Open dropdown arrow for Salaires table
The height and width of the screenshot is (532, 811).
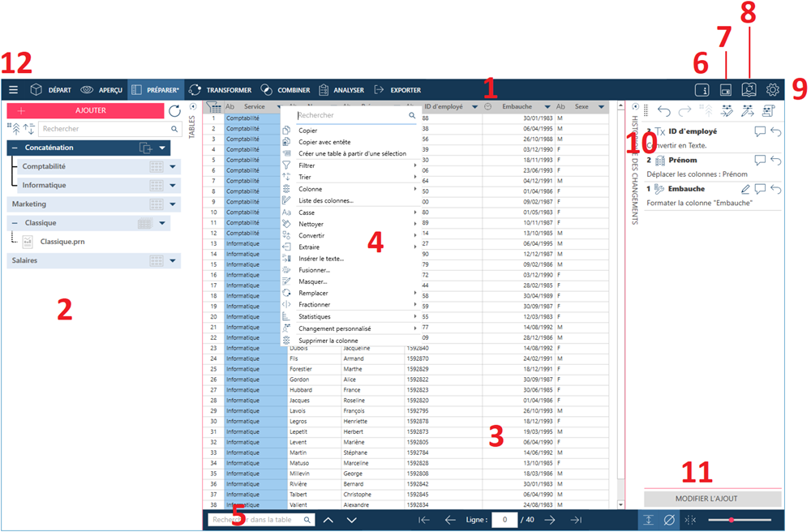pos(173,261)
